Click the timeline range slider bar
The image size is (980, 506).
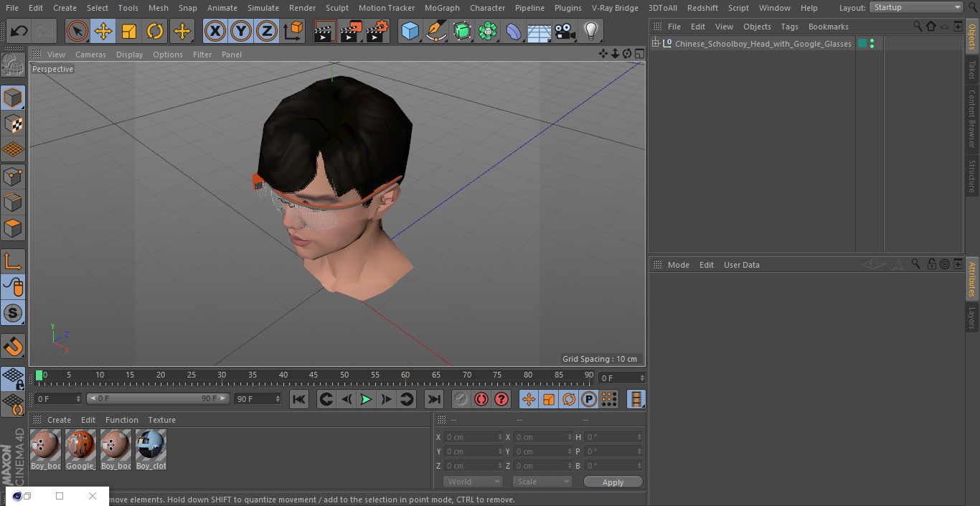[x=158, y=398]
